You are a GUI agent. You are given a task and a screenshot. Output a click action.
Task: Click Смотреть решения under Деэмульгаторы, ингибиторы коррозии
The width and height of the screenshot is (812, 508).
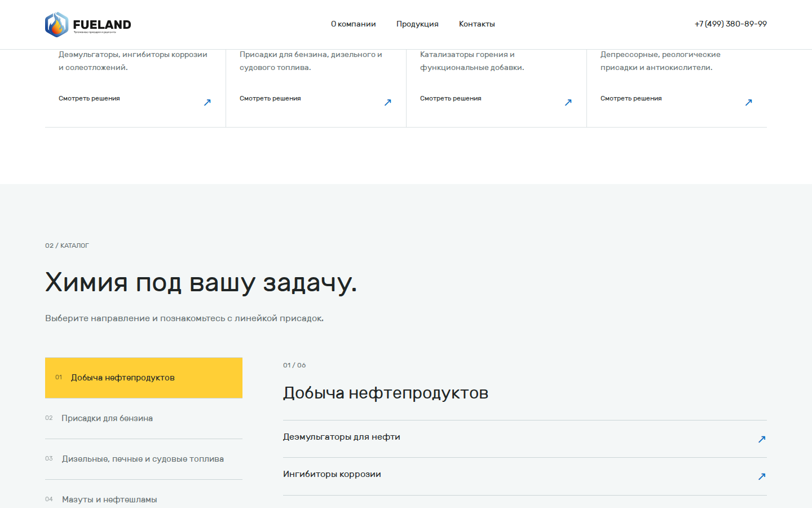coord(89,98)
